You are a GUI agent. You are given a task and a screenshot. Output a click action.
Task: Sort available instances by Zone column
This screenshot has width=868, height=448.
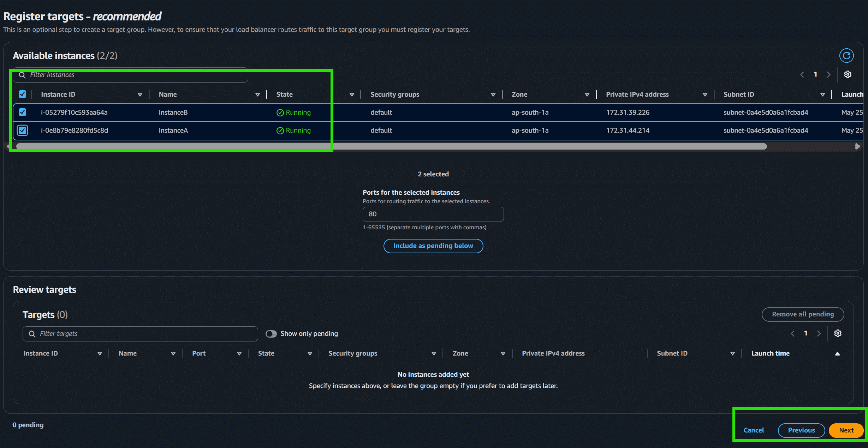587,95
